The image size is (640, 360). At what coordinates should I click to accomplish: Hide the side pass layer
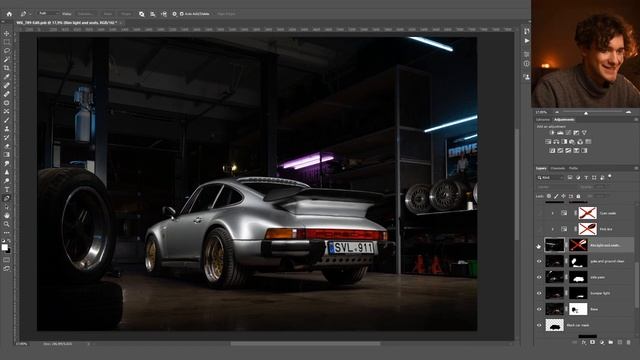[539, 277]
